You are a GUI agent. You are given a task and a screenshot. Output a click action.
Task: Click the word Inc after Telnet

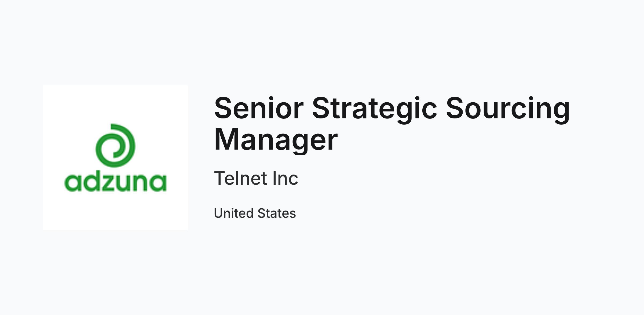pos(285,178)
